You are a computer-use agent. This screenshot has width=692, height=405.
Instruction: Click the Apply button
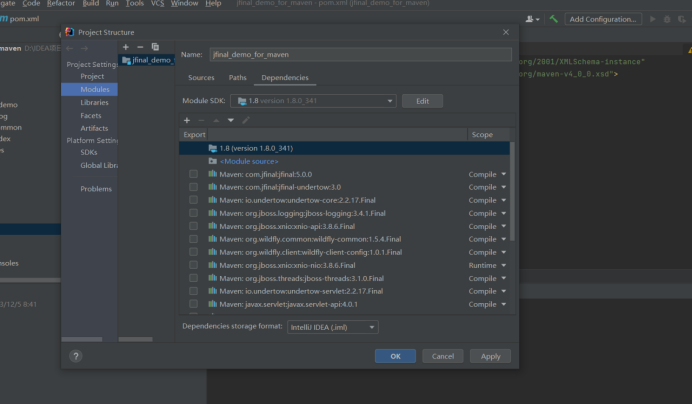tap(490, 356)
